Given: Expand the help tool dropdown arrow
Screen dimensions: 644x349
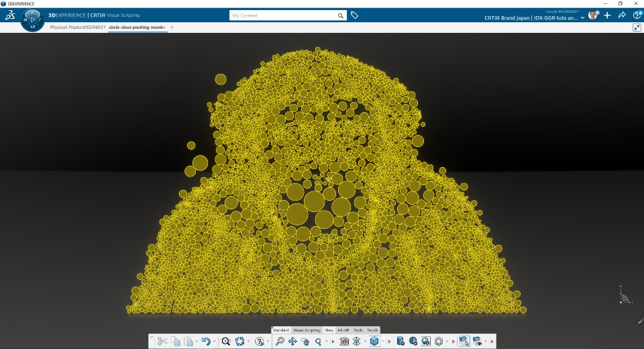Looking at the screenshot, I should (x=268, y=342).
